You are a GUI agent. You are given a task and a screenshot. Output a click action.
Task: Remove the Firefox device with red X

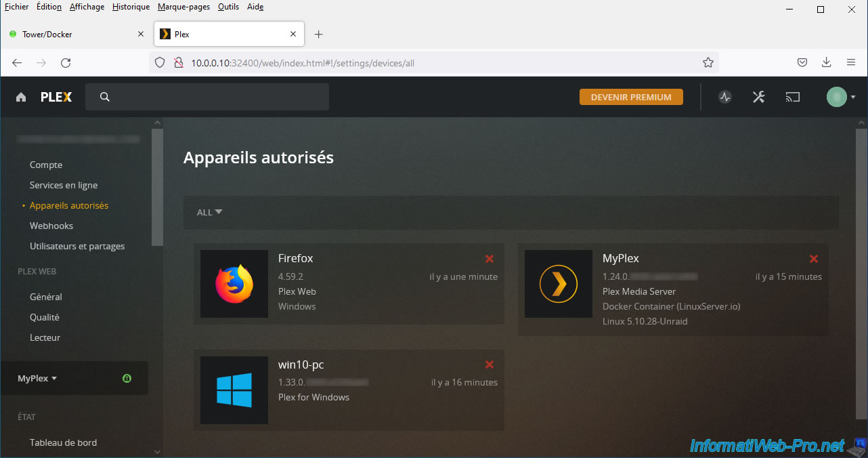pyautogui.click(x=490, y=259)
